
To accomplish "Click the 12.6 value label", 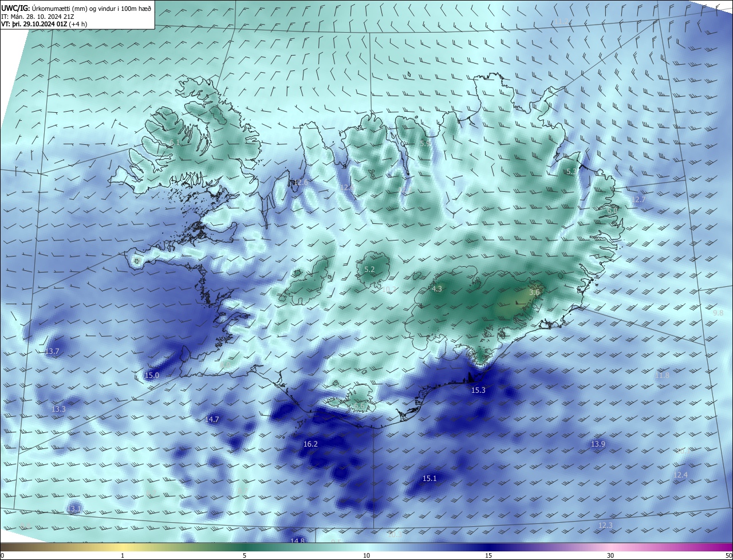I will 301,182.
